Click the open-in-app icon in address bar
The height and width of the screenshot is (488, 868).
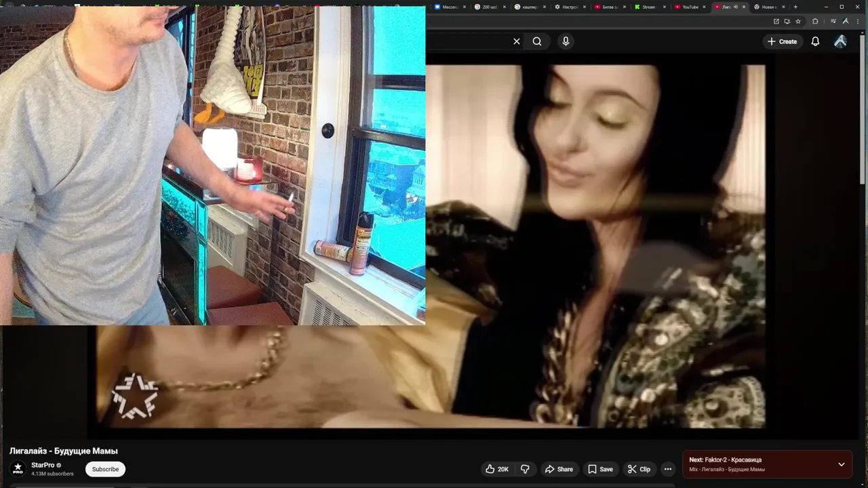tap(776, 21)
